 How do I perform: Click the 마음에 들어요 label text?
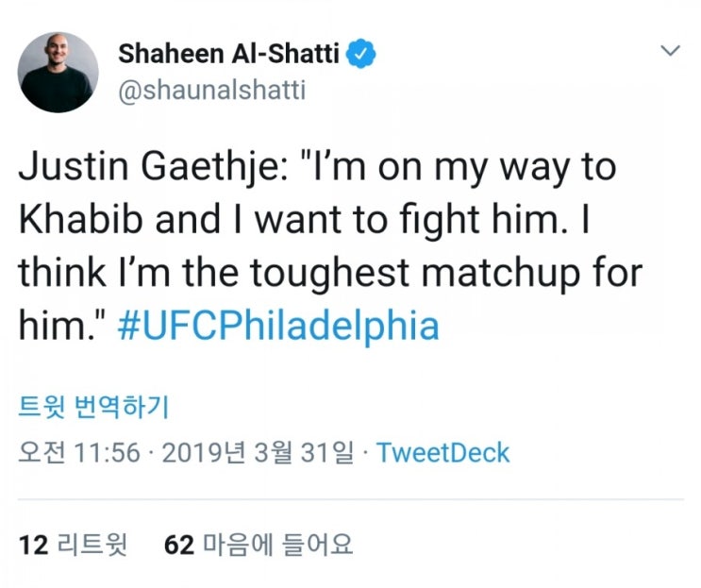278,546
